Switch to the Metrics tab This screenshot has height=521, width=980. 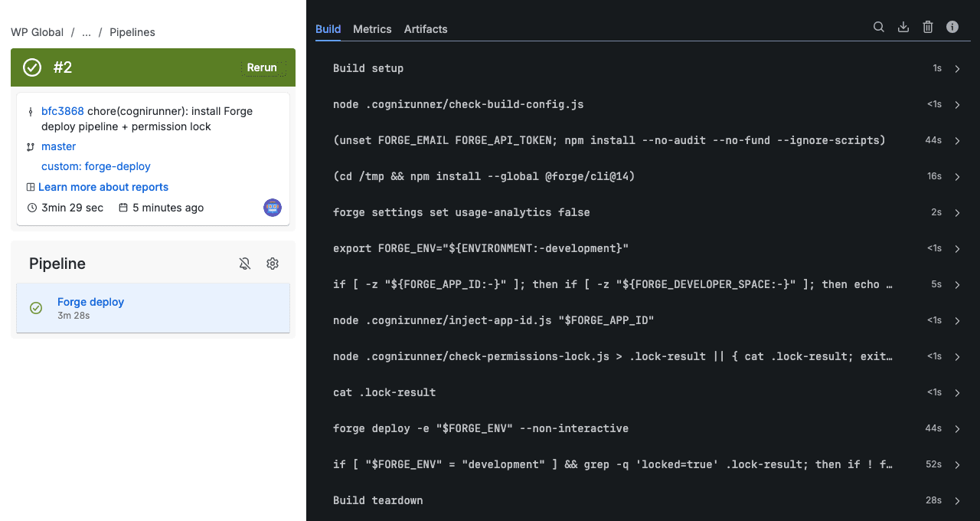(x=372, y=29)
